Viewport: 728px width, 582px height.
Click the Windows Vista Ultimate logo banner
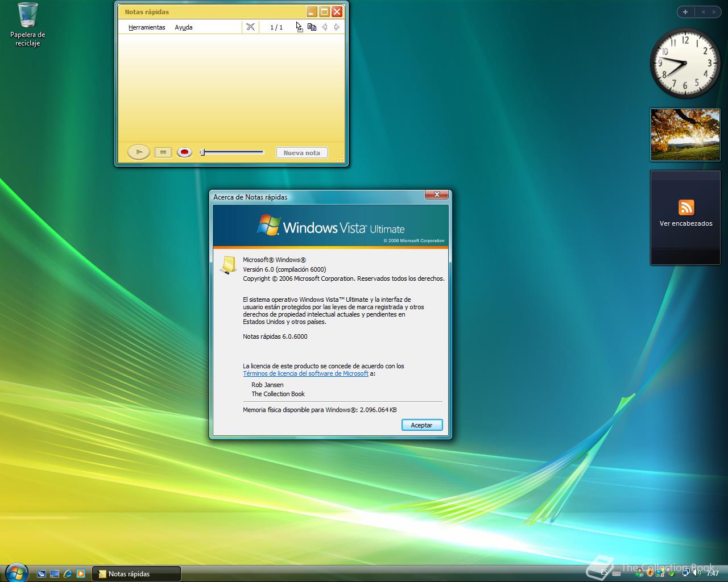pyautogui.click(x=330, y=227)
